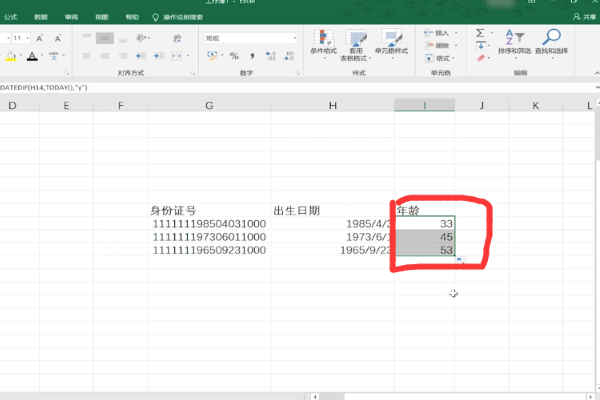Expand the font size dropdown arrow
This screenshot has width=600, height=400.
click(x=28, y=38)
